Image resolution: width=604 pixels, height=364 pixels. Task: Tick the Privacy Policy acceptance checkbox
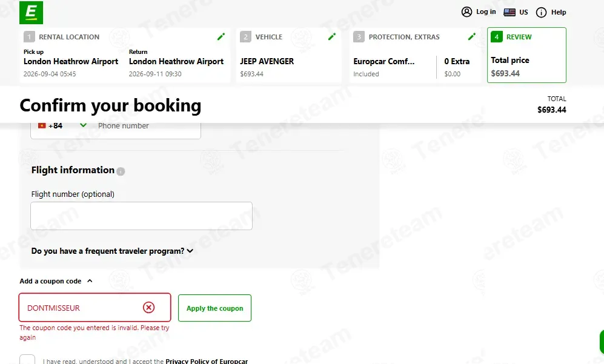(x=27, y=360)
